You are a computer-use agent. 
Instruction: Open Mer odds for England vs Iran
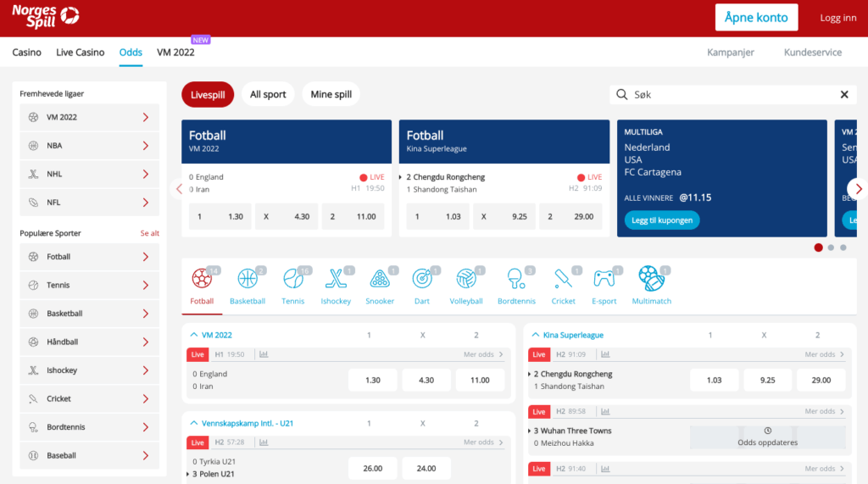[x=483, y=354]
